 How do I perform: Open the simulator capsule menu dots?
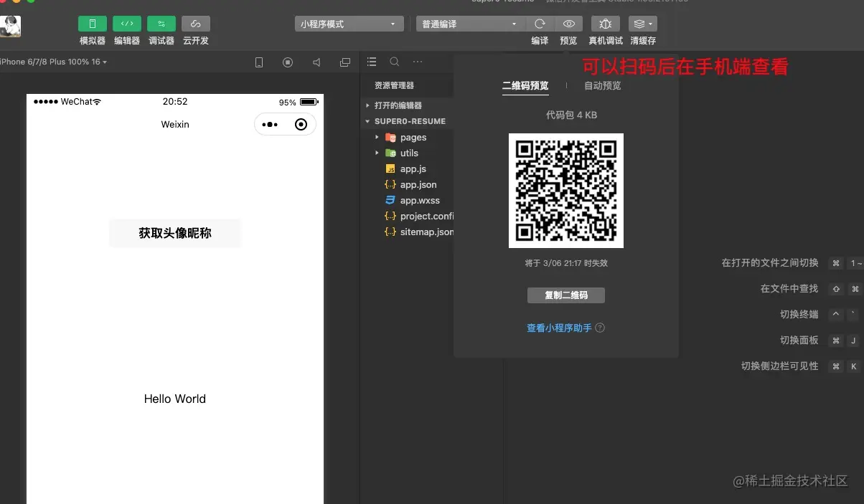[270, 125]
